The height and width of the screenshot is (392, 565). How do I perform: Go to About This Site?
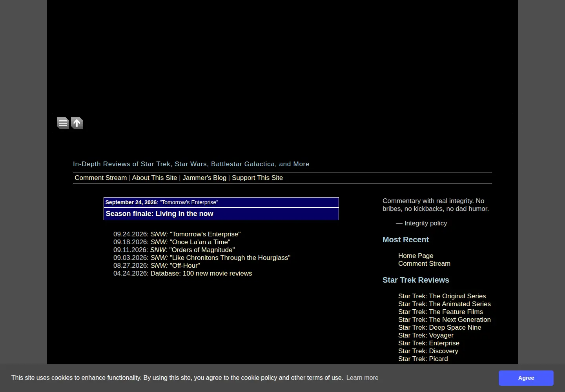click(155, 178)
